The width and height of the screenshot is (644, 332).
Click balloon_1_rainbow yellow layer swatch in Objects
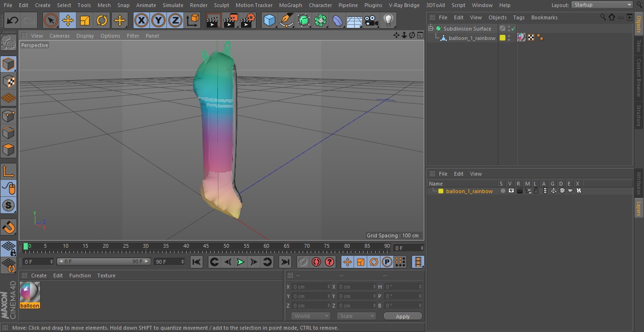tap(503, 38)
